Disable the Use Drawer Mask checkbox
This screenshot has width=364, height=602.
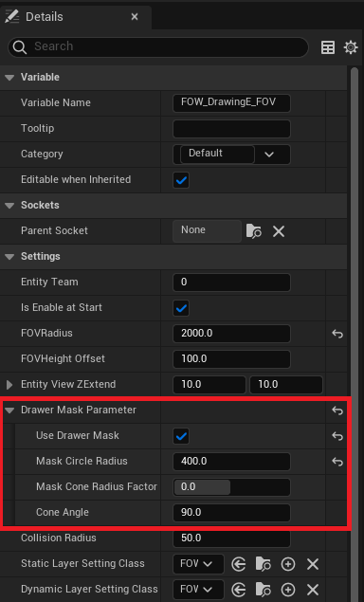tap(181, 436)
